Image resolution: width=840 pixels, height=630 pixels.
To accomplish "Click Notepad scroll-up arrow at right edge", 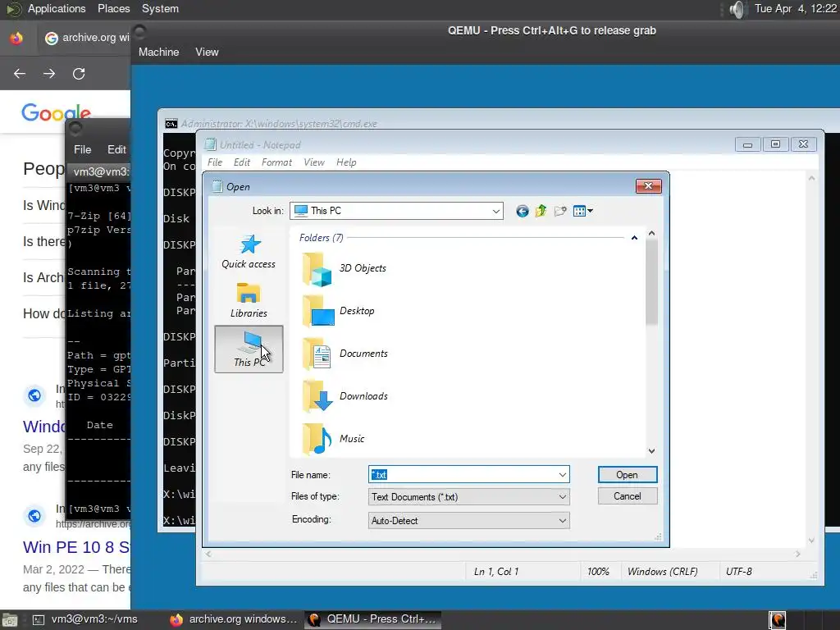I will 811,178.
